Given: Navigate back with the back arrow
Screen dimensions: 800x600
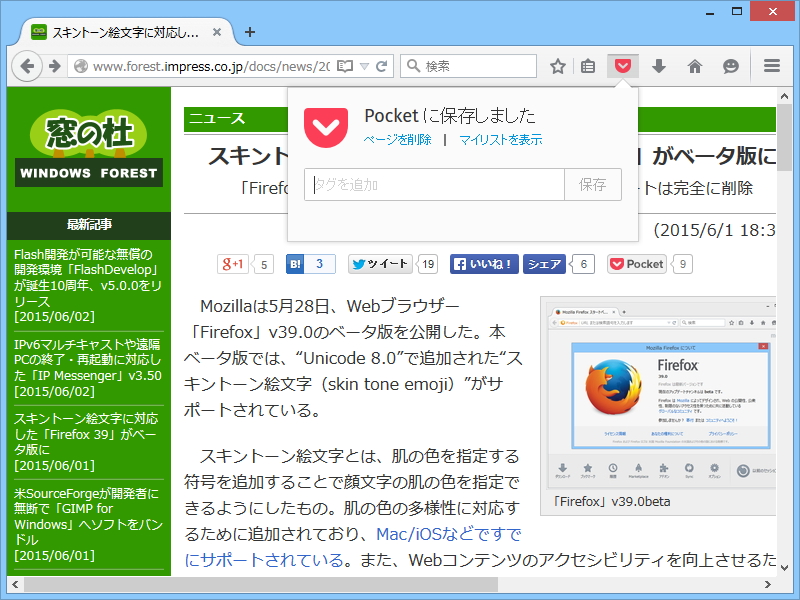Looking at the screenshot, I should click(27, 66).
